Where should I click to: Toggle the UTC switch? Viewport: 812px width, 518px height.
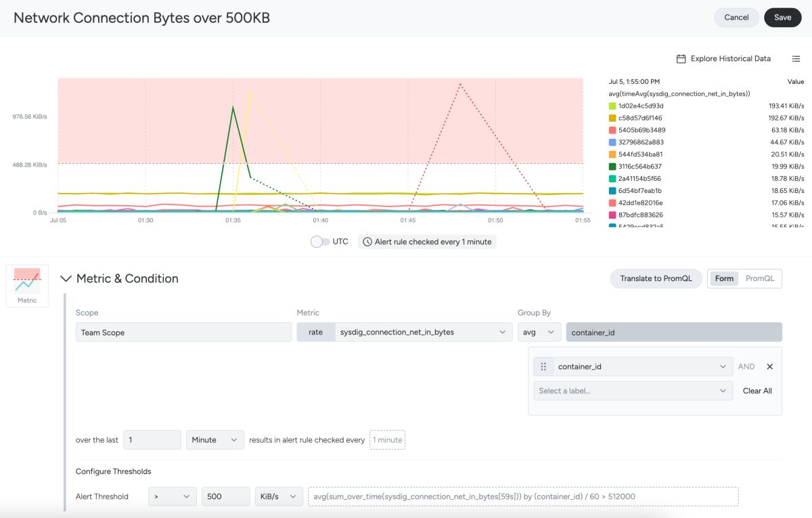click(320, 242)
